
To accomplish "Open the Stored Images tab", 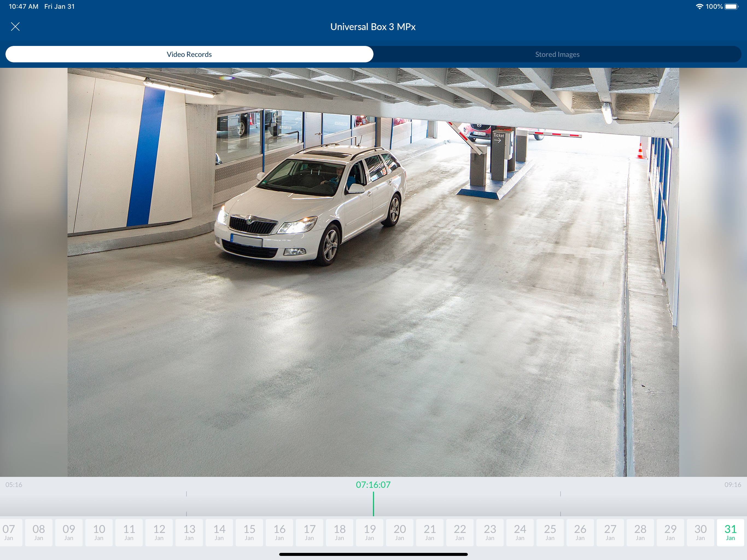I will click(x=557, y=54).
